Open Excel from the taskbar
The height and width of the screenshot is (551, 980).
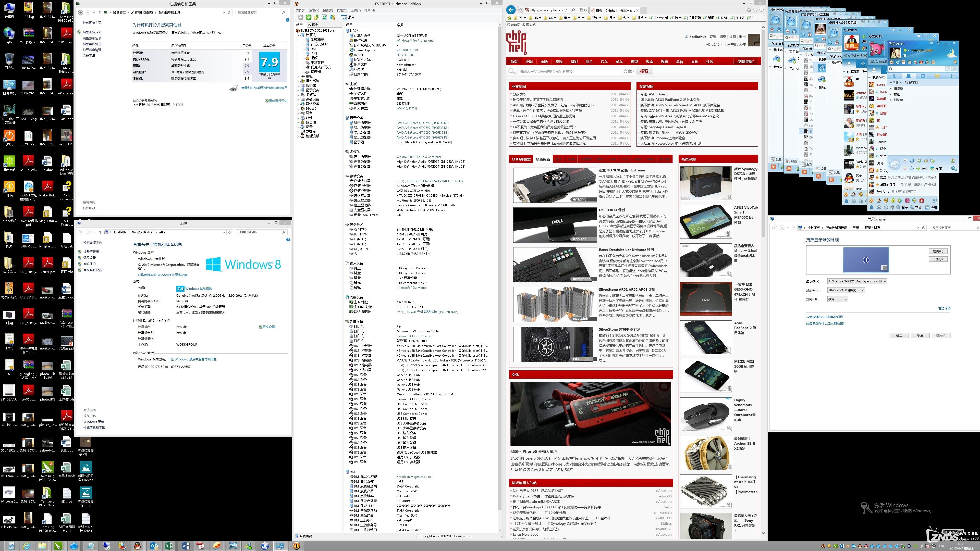[x=169, y=546]
